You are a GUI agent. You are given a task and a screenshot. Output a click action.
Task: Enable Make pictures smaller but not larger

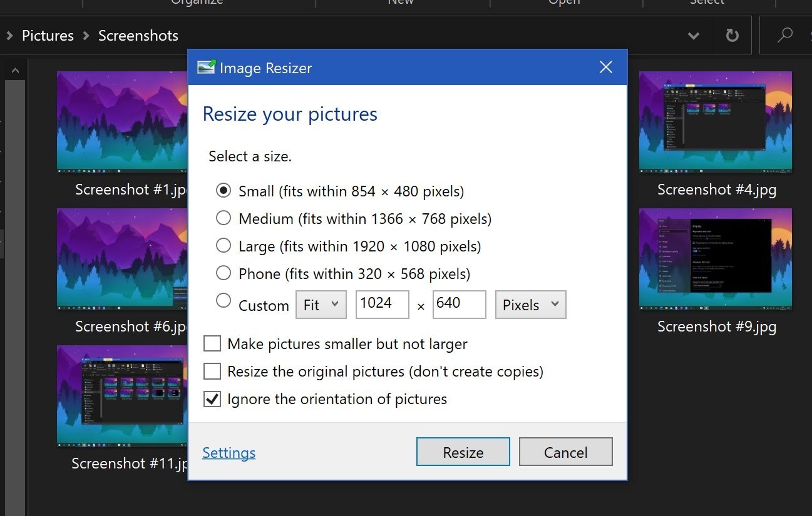(212, 343)
